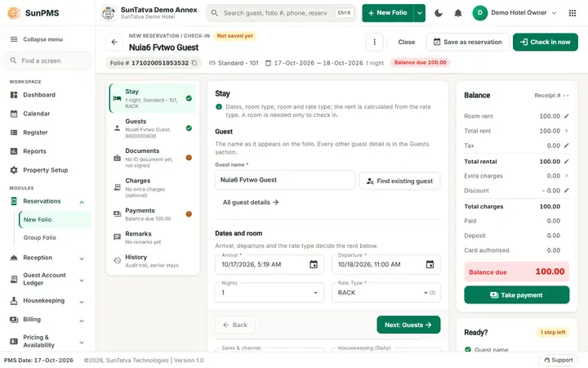Click Save as reservation

pos(468,42)
